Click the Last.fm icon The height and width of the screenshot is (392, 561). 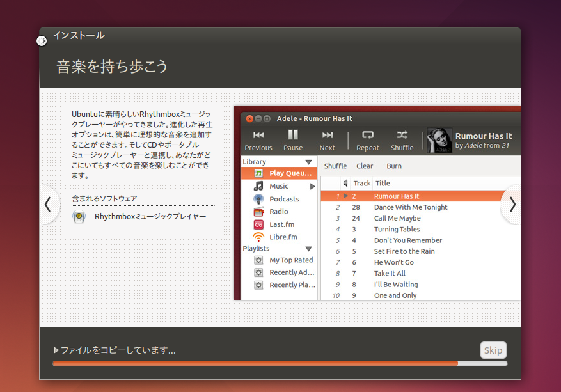tap(258, 224)
